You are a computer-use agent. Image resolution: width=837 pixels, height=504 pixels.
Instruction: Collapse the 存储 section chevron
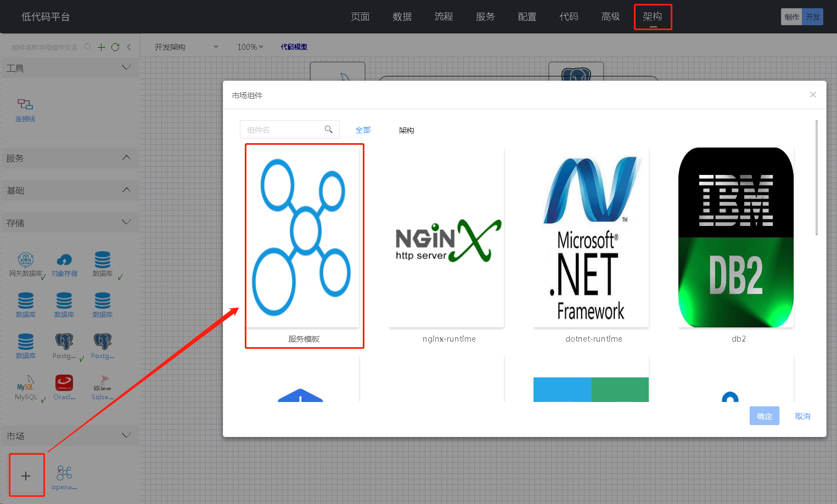(x=126, y=223)
